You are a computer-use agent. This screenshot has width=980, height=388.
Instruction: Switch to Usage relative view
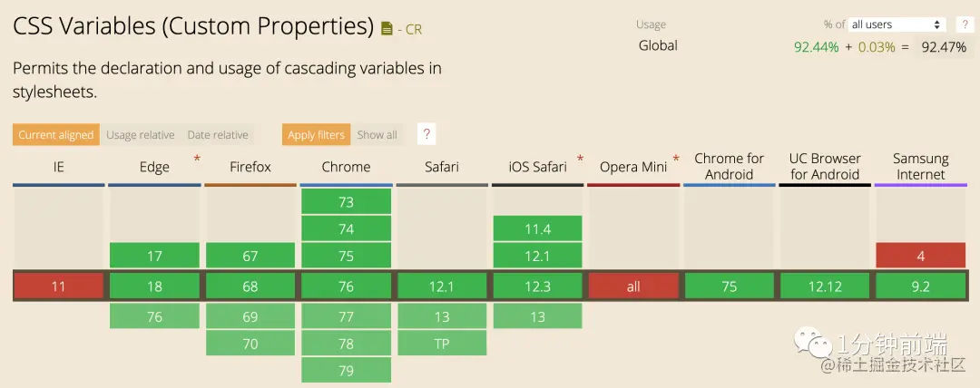coord(140,135)
